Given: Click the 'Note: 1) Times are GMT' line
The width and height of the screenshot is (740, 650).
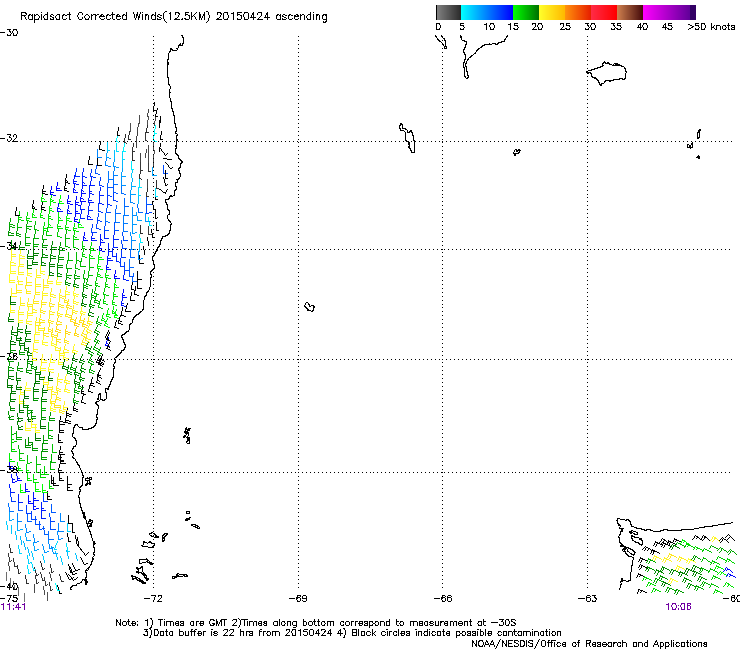Looking at the screenshot, I should (x=316, y=623).
